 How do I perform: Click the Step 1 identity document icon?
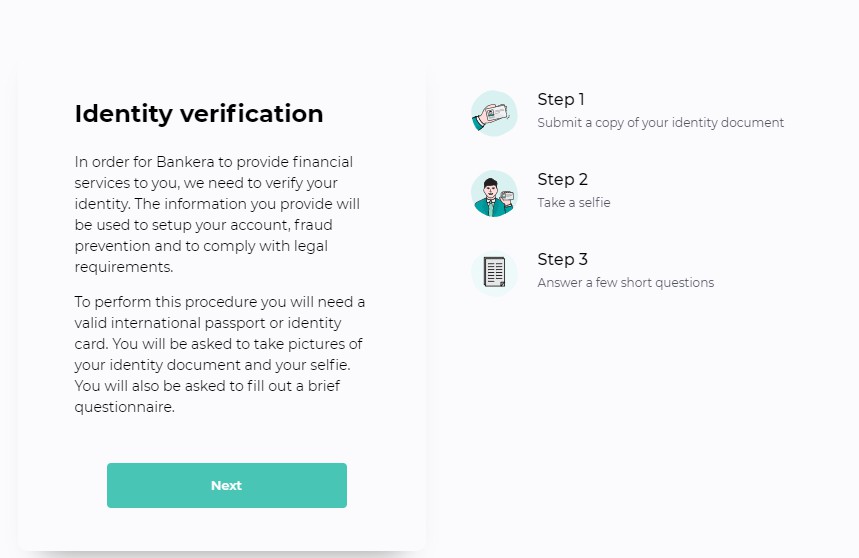click(494, 113)
